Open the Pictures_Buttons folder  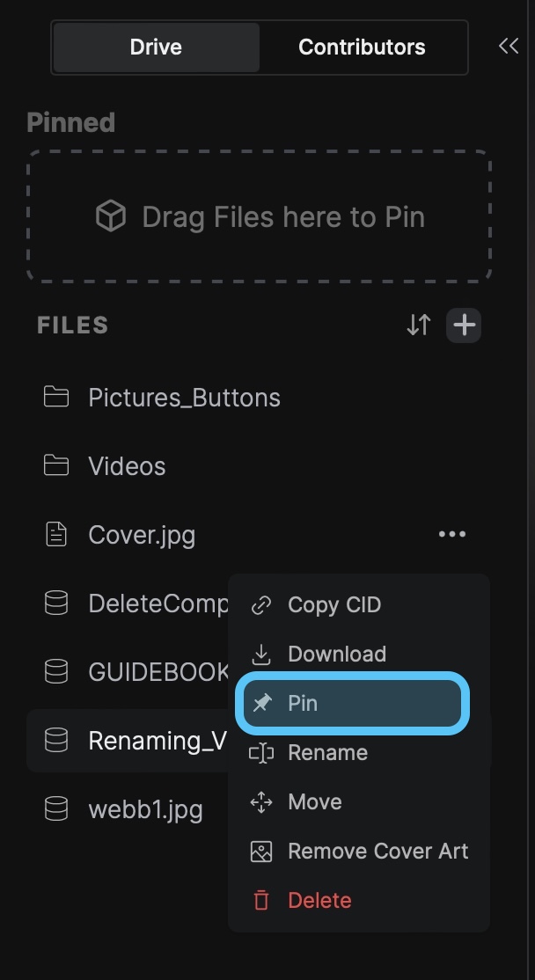(184, 398)
